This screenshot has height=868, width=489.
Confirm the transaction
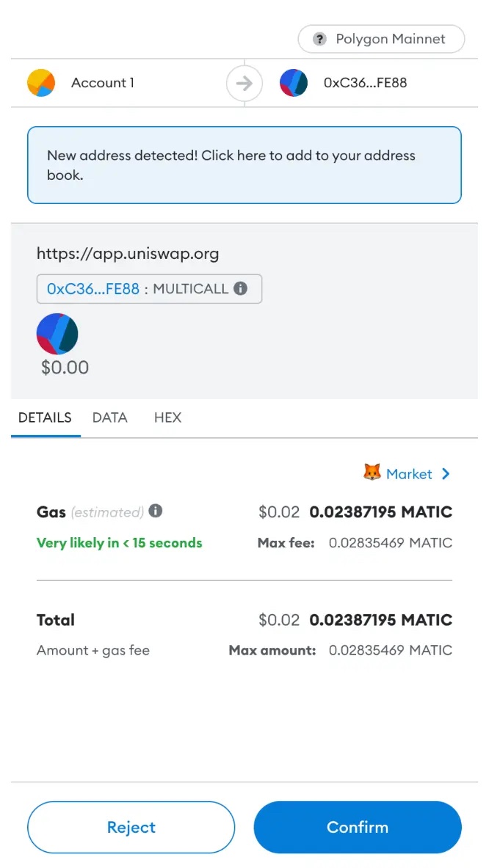click(x=358, y=827)
